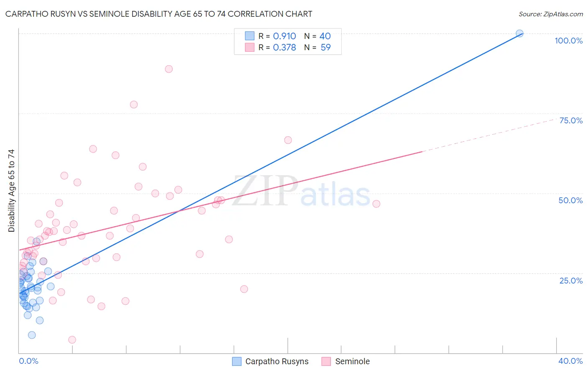588x373 pixels.
Task: Click the lowest blue data point near 6%
Action: tap(32, 335)
